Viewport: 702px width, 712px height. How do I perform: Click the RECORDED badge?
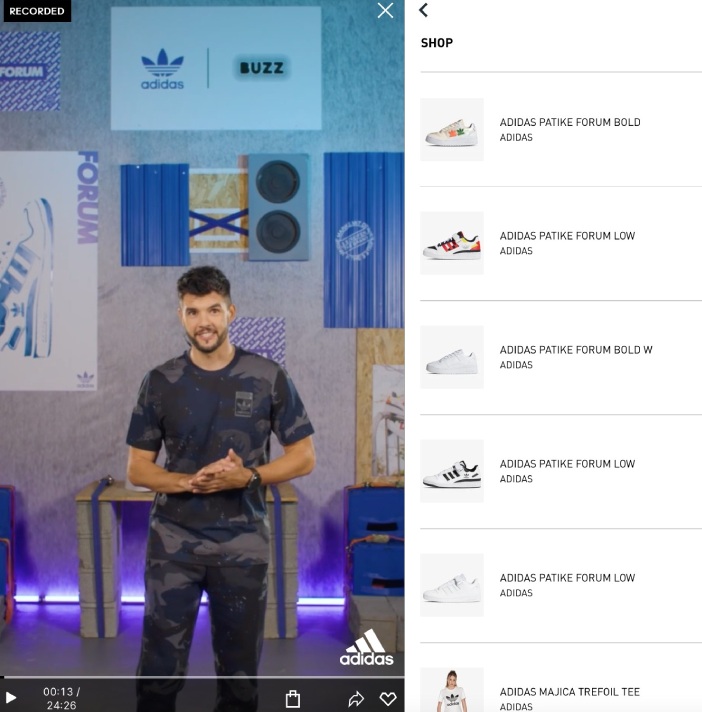point(36,11)
